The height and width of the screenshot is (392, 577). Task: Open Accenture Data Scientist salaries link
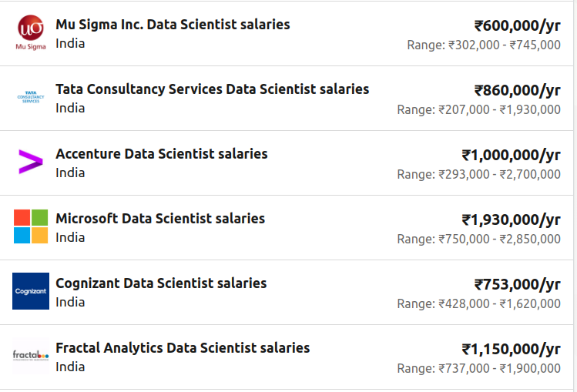(161, 154)
